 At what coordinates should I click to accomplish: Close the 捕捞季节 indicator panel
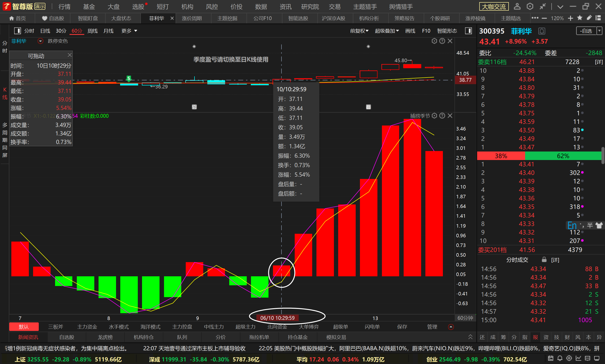[x=450, y=116]
